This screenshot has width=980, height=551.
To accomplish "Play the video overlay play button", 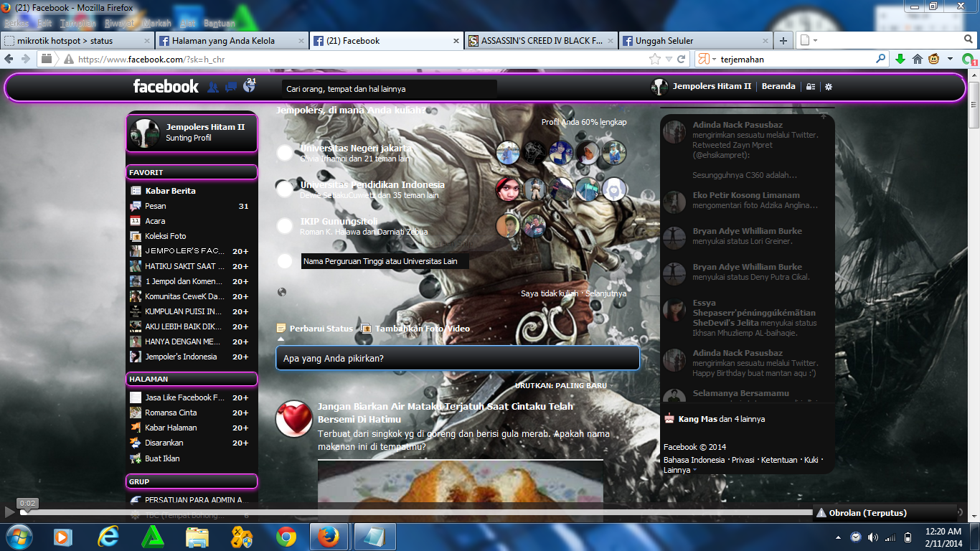I will pos(9,512).
